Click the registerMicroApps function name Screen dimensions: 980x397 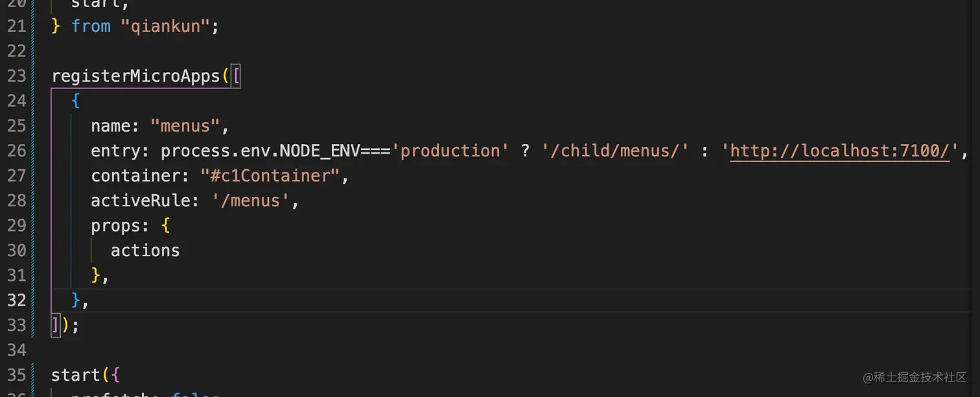coord(136,76)
